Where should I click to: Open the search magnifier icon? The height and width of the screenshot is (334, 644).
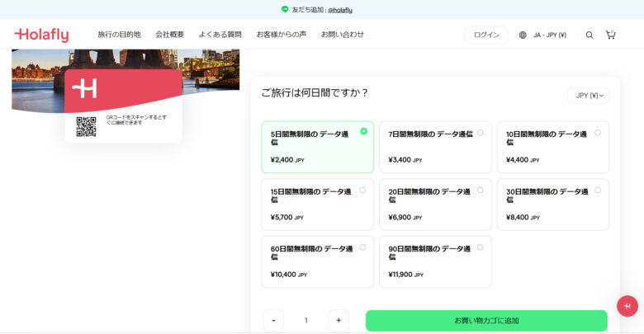[590, 35]
